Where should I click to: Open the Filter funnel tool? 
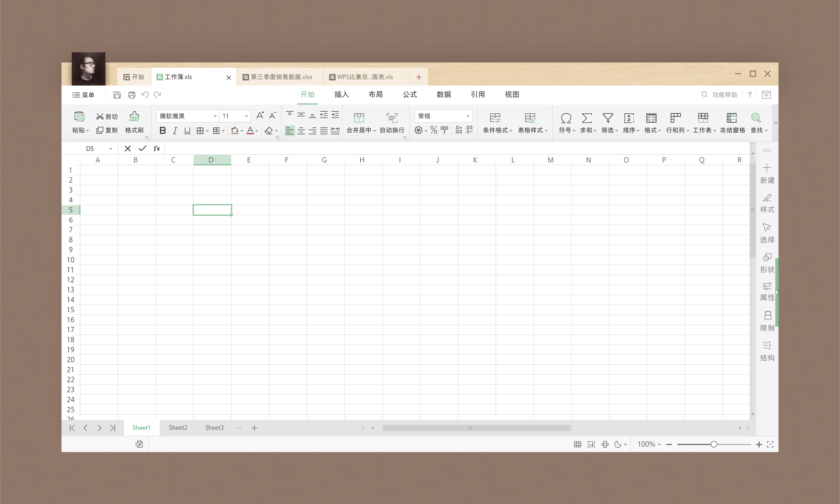(607, 118)
